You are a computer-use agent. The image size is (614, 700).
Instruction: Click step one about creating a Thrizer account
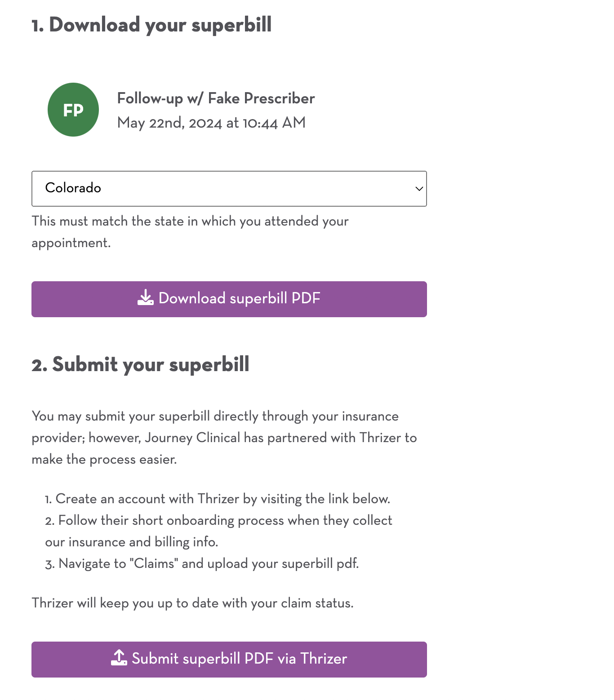point(218,499)
